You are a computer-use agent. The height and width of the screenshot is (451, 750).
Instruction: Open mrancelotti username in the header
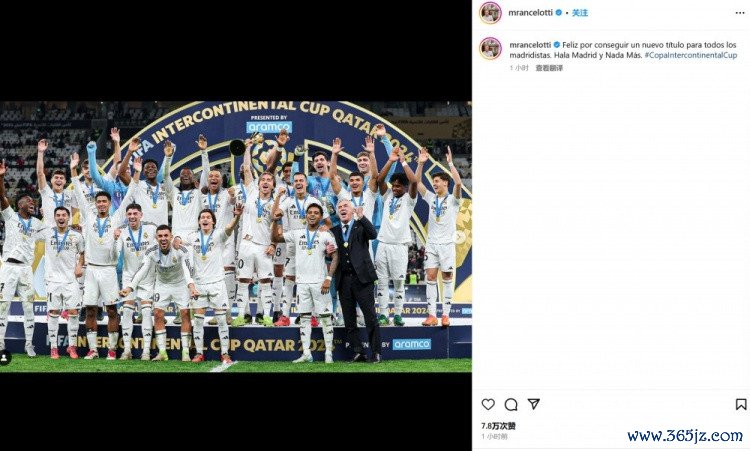coord(530,13)
